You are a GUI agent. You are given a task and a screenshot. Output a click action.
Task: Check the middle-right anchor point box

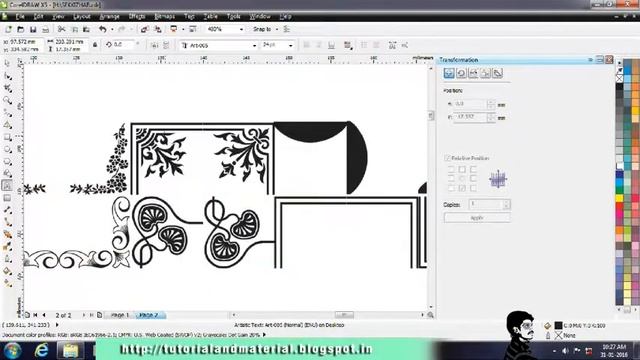pyautogui.click(x=473, y=178)
